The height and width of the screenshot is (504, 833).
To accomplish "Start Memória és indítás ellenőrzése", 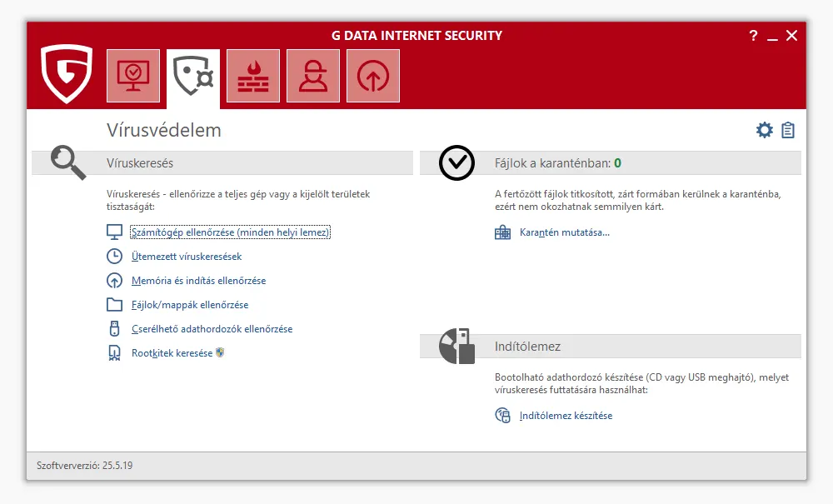I will (x=198, y=281).
